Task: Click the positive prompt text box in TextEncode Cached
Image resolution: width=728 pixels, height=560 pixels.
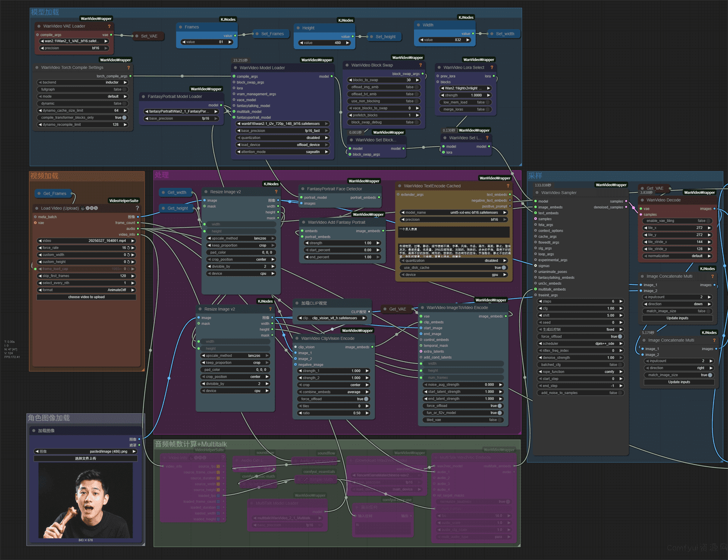Action: tap(454, 232)
